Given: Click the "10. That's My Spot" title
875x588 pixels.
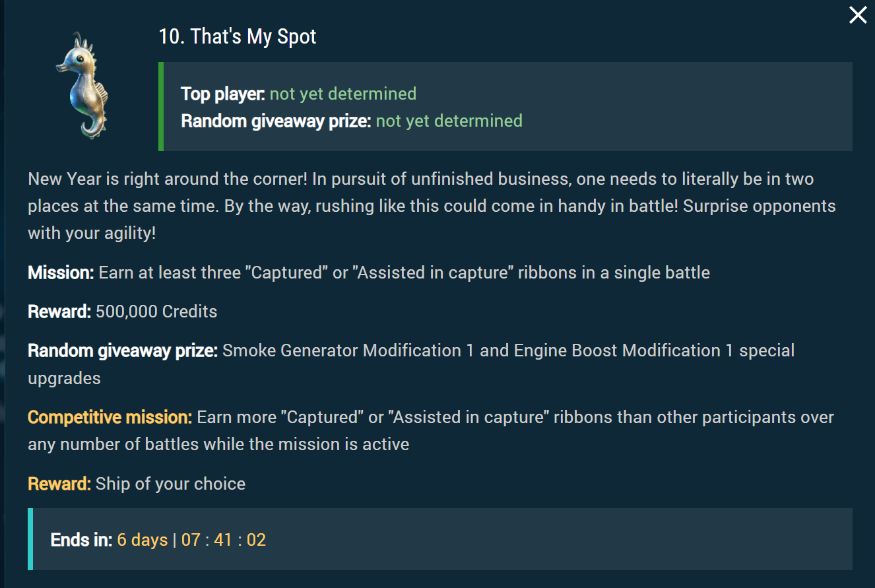Looking at the screenshot, I should [238, 37].
